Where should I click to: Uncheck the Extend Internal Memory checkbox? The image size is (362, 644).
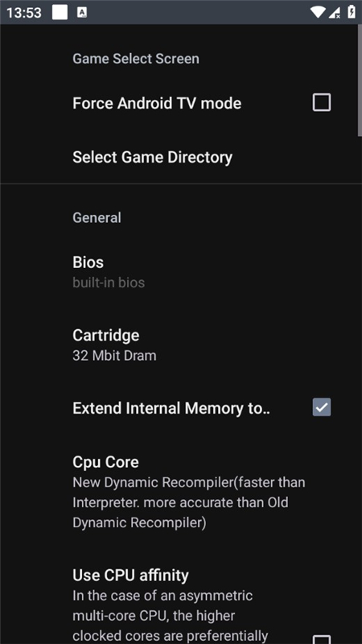click(x=321, y=407)
